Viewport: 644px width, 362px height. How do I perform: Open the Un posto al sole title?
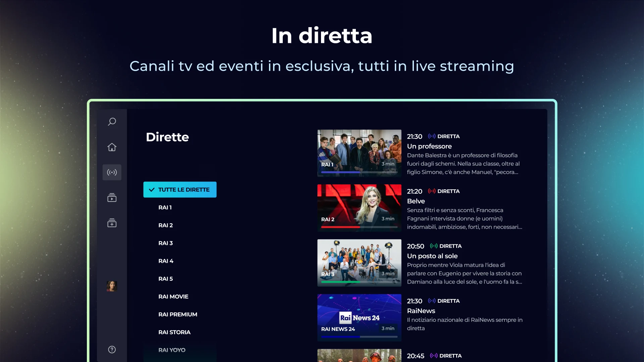432,256
